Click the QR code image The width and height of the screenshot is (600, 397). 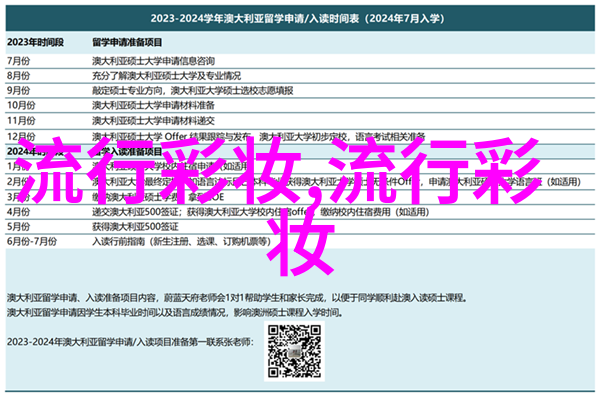pyautogui.click(x=294, y=351)
